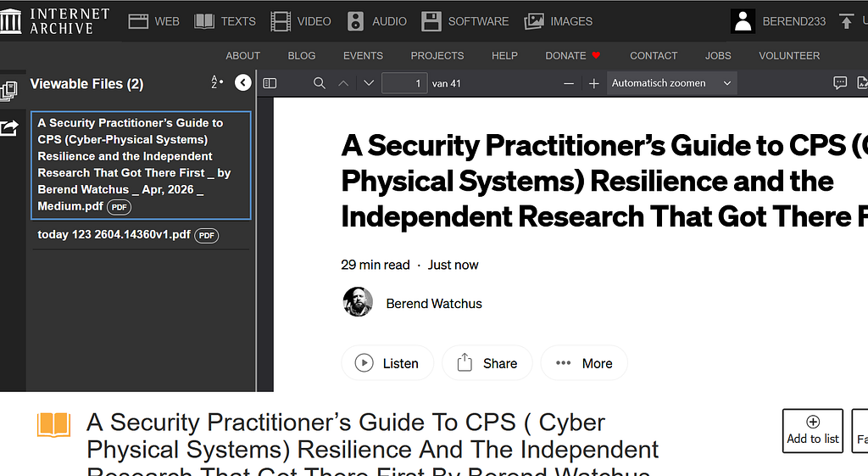
Task: Open the Contact link
Action: coord(654,56)
